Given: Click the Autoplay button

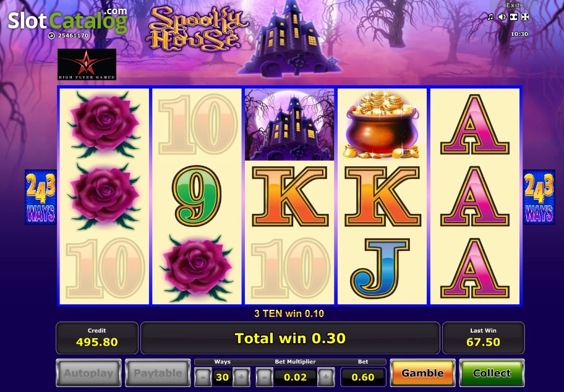Looking at the screenshot, I should point(88,373).
